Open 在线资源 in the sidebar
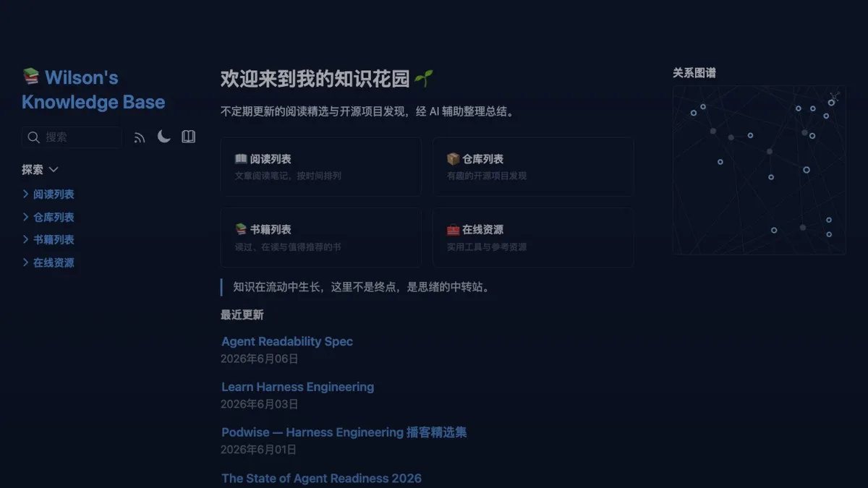 [x=54, y=263]
